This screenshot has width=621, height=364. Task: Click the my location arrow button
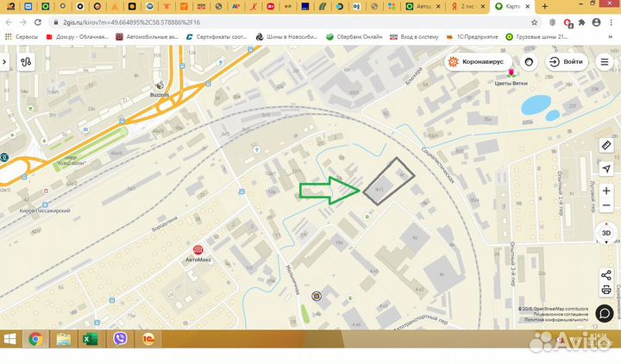point(605,168)
